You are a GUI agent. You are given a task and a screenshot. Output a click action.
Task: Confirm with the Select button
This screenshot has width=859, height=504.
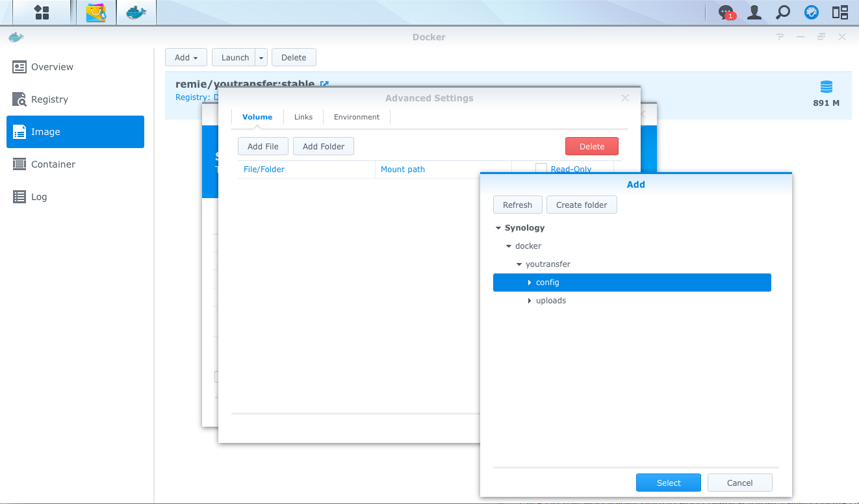click(x=669, y=483)
